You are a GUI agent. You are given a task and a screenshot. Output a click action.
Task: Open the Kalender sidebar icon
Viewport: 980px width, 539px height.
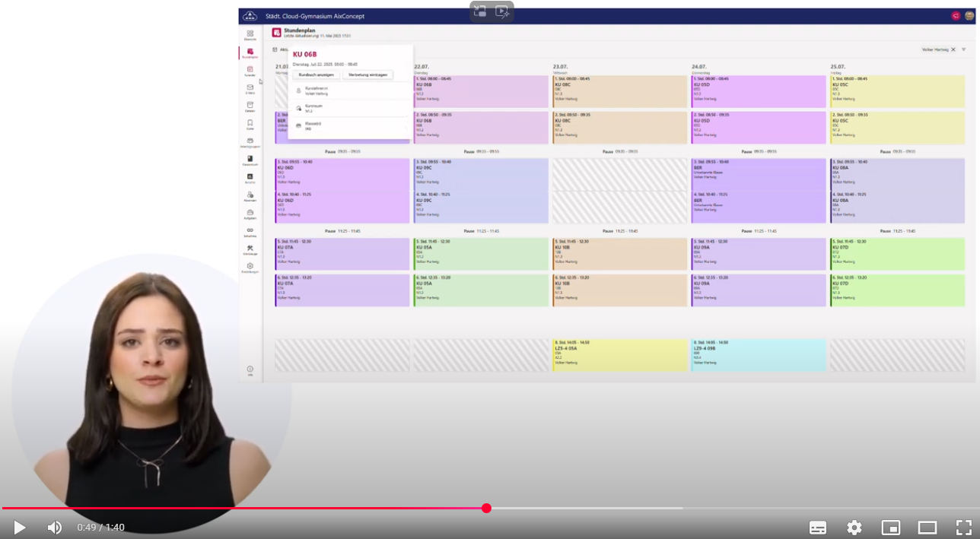[x=250, y=71]
